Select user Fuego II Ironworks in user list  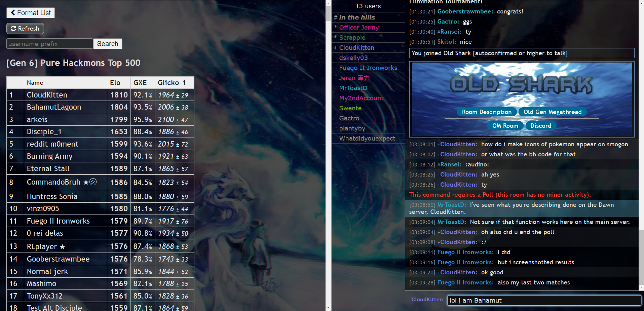coord(368,68)
